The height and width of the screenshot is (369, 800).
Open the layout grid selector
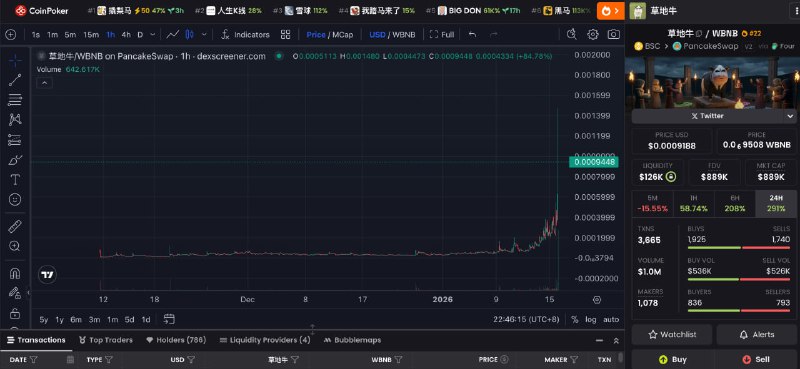[285, 35]
